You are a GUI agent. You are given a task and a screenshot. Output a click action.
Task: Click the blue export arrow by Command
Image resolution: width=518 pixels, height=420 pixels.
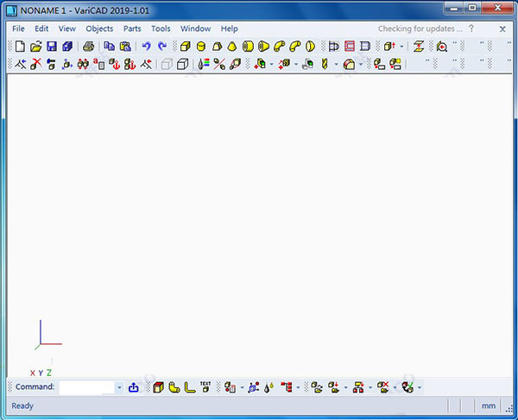tap(134, 387)
